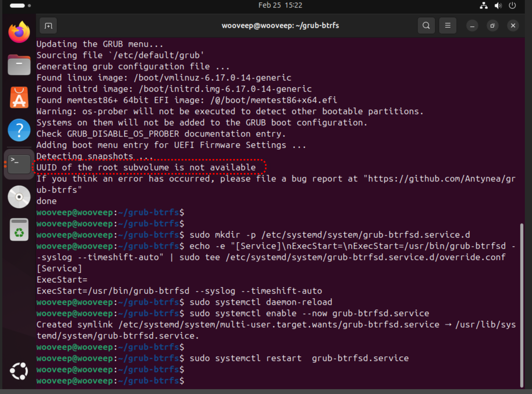Open the Trash from dock
This screenshot has height=394, width=532.
click(19, 230)
